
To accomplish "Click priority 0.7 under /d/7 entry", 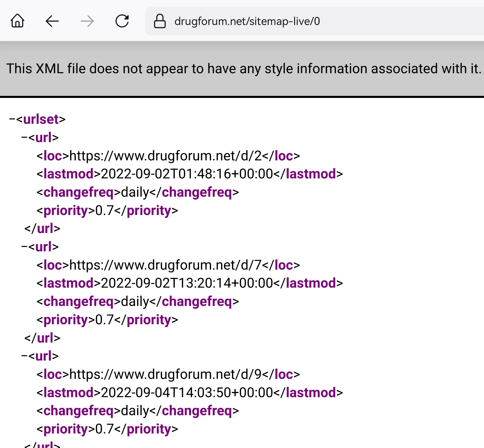I will [104, 320].
